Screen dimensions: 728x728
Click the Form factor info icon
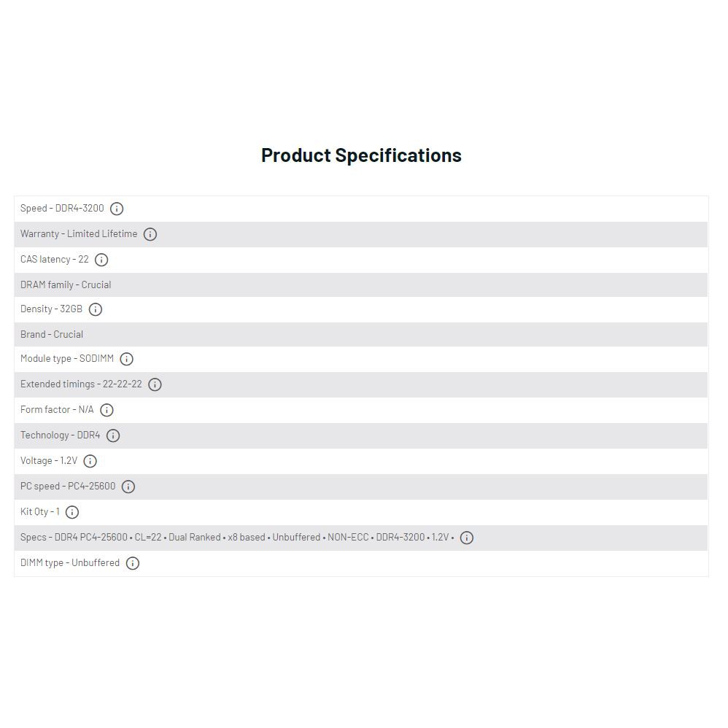point(107,410)
